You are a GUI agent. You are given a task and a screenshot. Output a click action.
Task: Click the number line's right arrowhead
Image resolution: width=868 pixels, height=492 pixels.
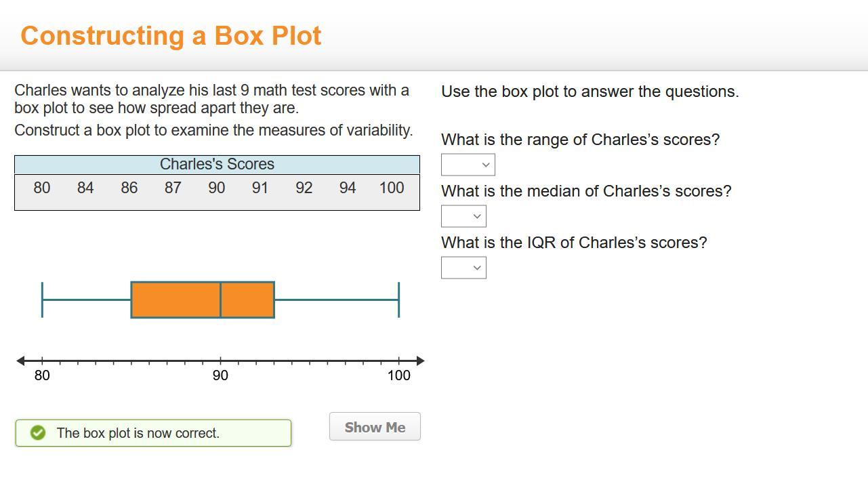pos(420,361)
